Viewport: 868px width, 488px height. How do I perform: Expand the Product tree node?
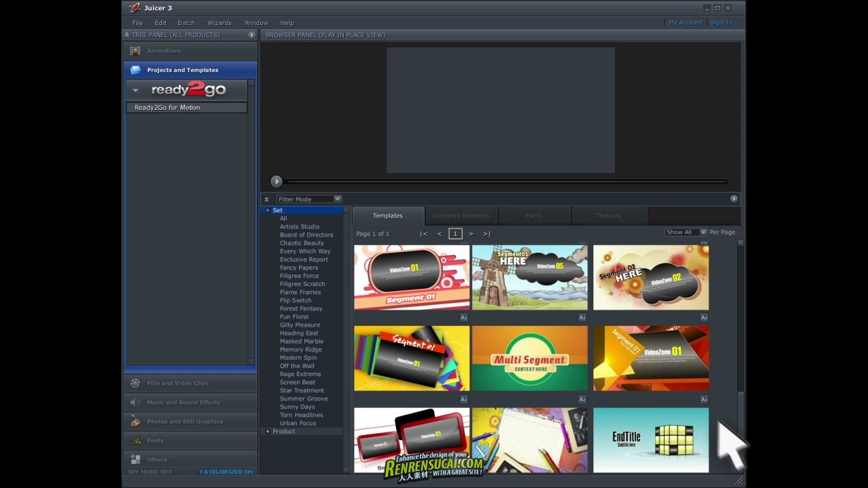(x=267, y=431)
